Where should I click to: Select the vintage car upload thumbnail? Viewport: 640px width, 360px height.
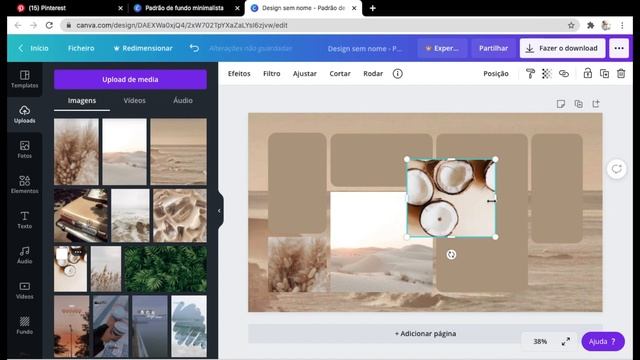pyautogui.click(x=81, y=216)
